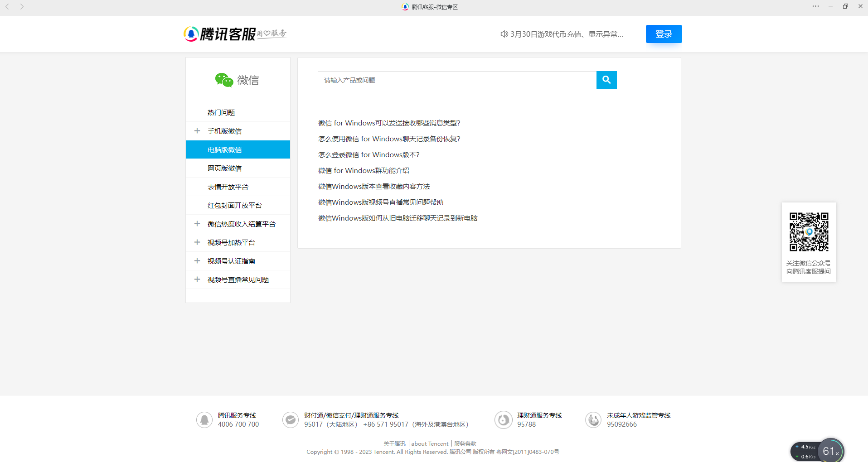Expand the 视频号认证指南 section

pos(197,261)
